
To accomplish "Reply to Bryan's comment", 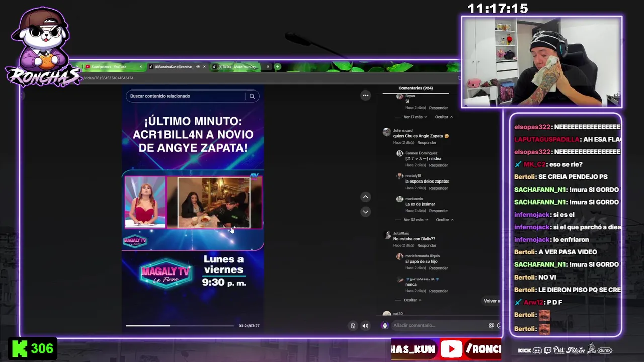I will (438, 108).
